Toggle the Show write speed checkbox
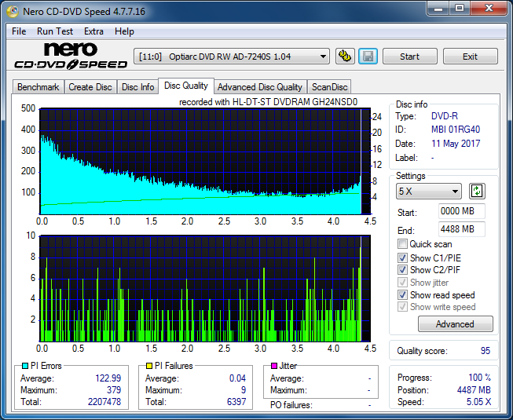Image resolution: width=513 pixels, height=420 pixels. coord(402,307)
